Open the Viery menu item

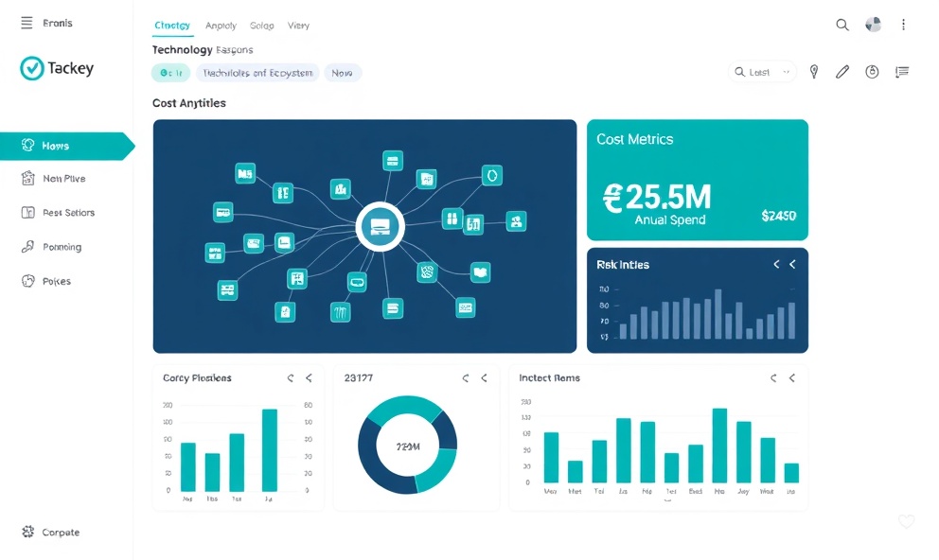coord(298,25)
